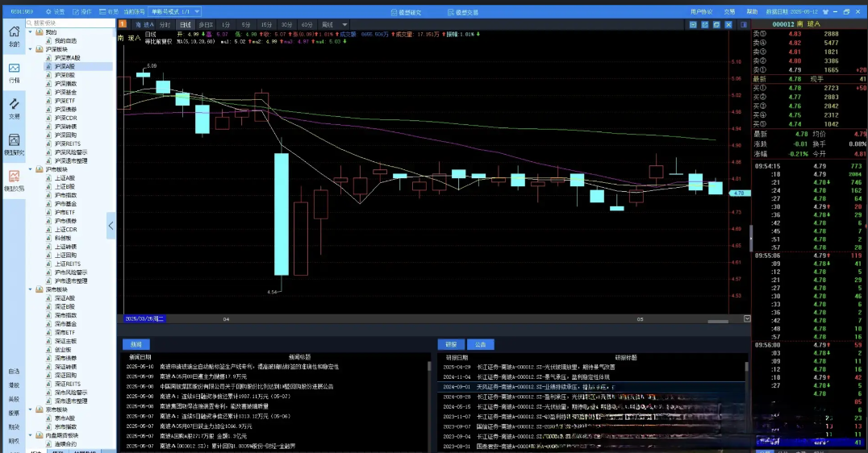The width and height of the screenshot is (868, 453).
Task: Collapse the left panel with the chevron handle
Action: pyautogui.click(x=111, y=226)
